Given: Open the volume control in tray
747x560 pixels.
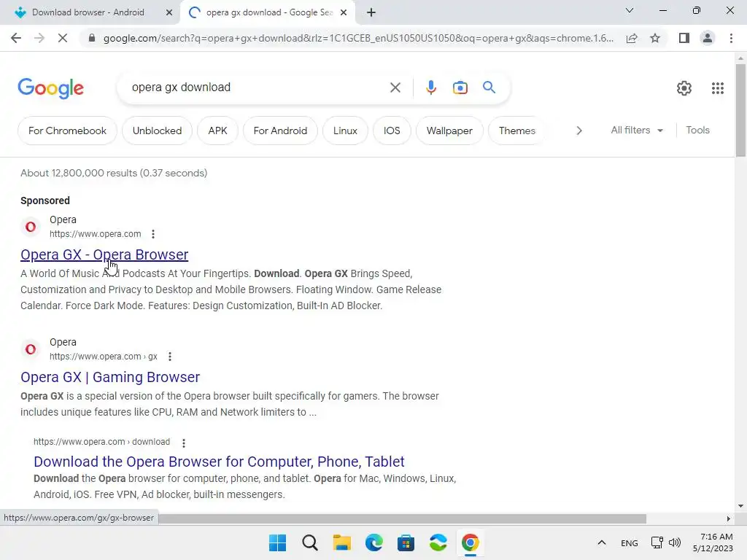Looking at the screenshot, I should [x=675, y=542].
